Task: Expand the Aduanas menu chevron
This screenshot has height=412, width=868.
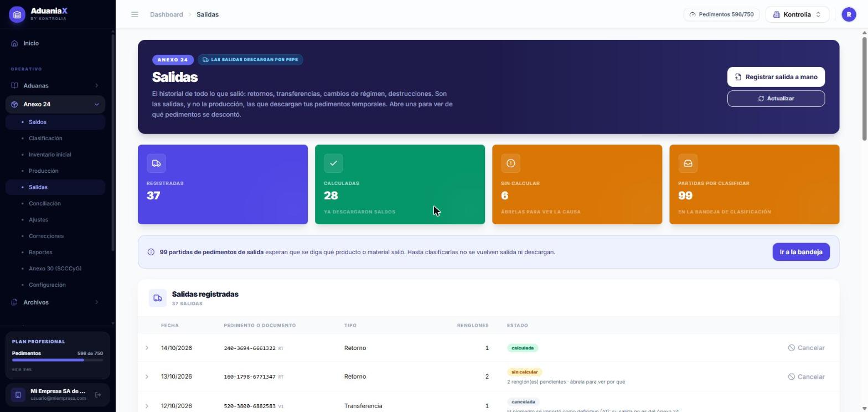Action: [96, 86]
